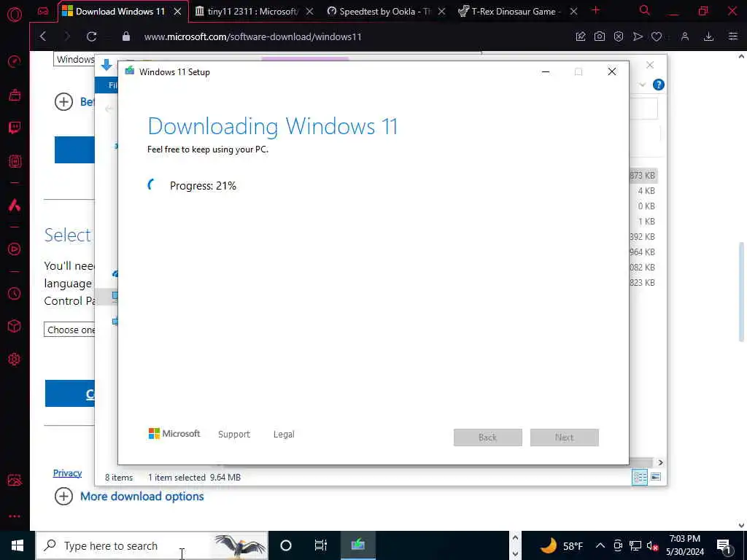
Task: Open the notification center icon
Action: point(724,546)
